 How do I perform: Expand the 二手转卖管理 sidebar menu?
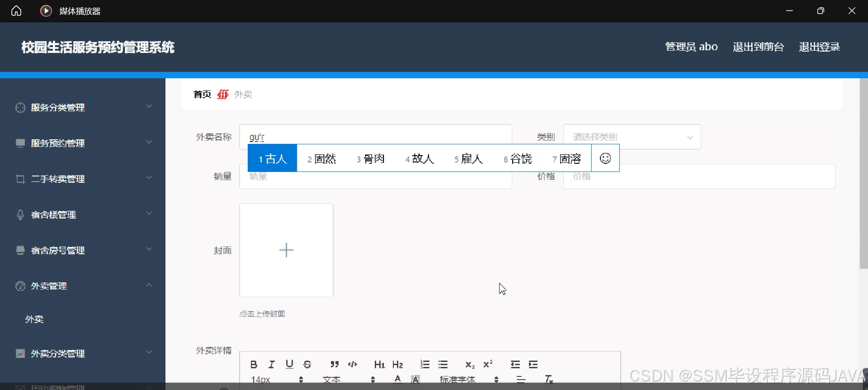[83, 179]
